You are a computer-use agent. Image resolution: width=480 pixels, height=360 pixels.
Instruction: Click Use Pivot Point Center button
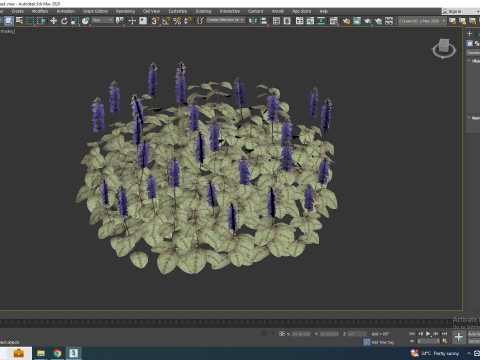pyautogui.click(x=120, y=21)
